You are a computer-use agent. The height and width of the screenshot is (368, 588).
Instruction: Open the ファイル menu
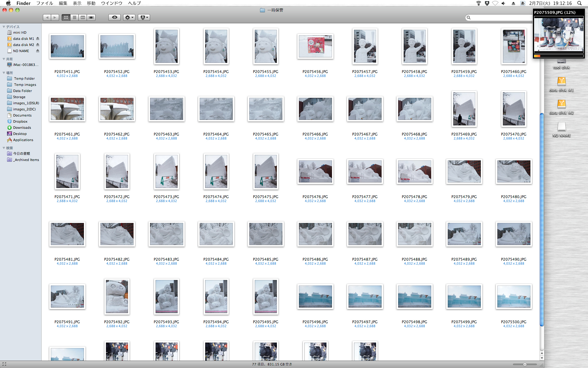44,3
